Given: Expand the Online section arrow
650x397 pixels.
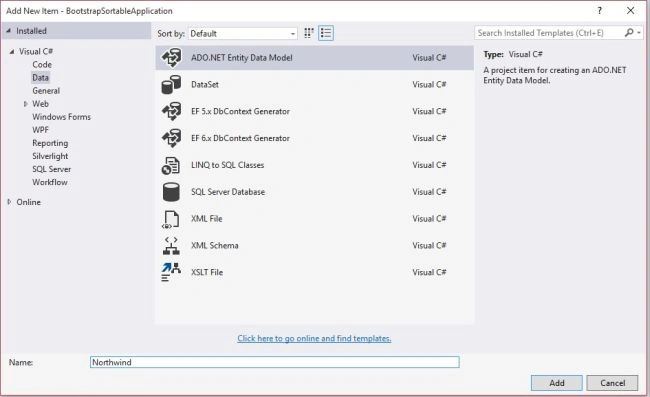Looking at the screenshot, I should pos(9,202).
